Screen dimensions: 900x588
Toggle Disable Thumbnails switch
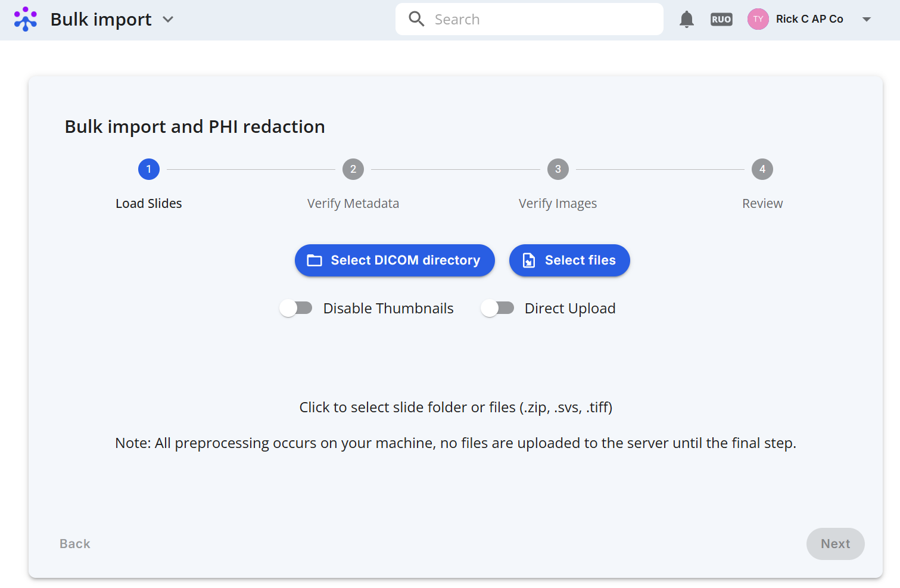[296, 308]
